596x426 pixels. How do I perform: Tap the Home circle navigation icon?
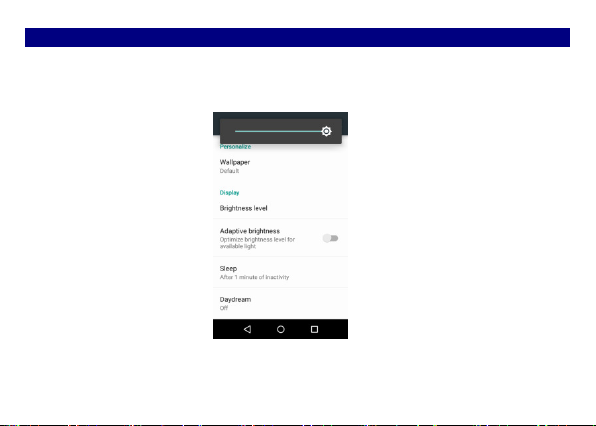pyautogui.click(x=281, y=329)
